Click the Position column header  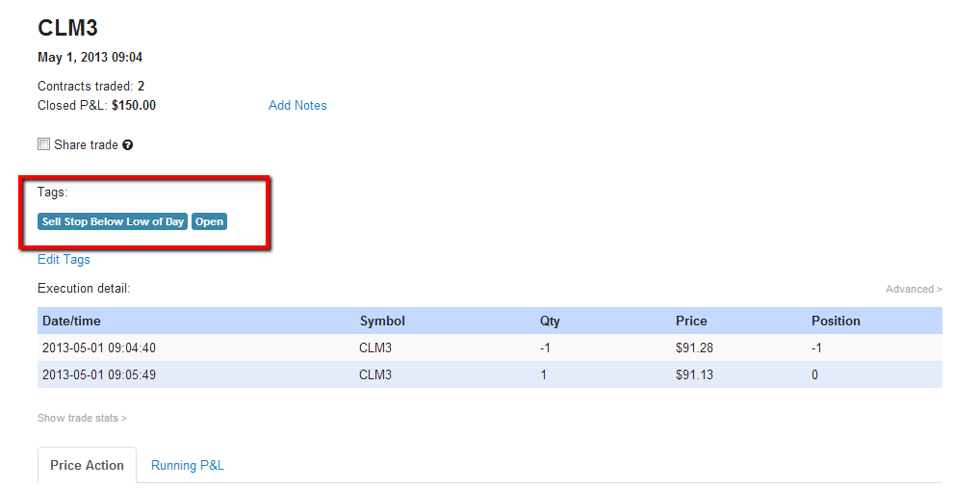pyautogui.click(x=836, y=321)
